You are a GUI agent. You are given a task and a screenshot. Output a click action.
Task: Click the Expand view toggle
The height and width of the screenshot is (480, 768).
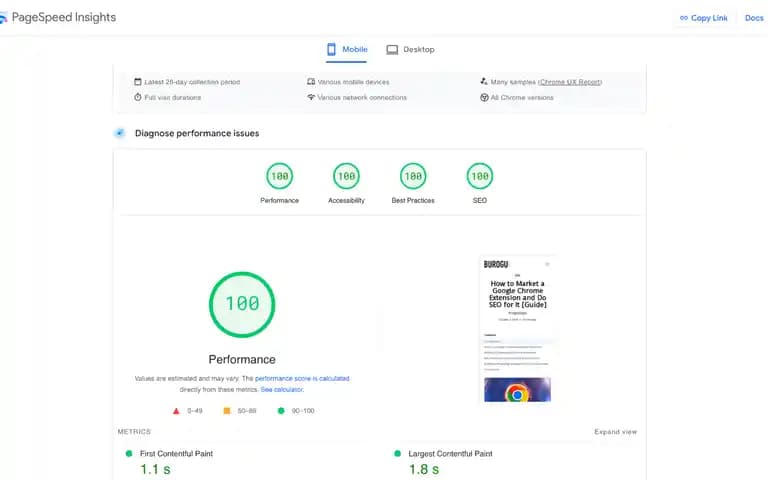point(616,432)
